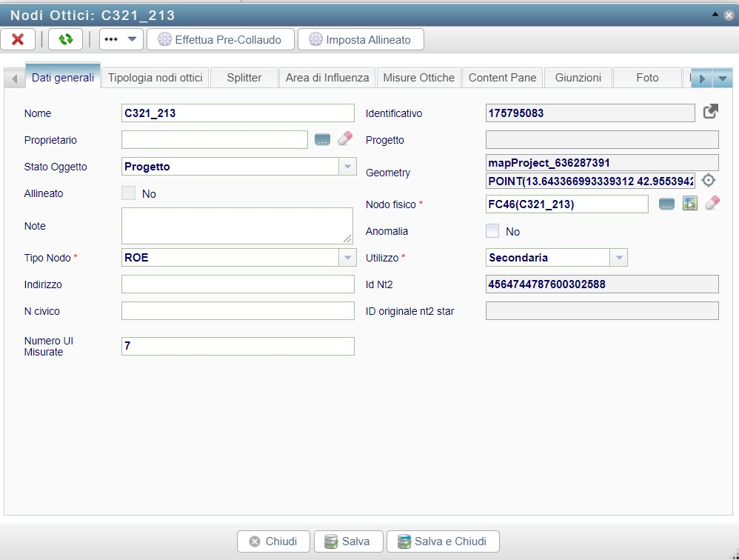
Task: Open the Foto tab
Action: [x=648, y=78]
